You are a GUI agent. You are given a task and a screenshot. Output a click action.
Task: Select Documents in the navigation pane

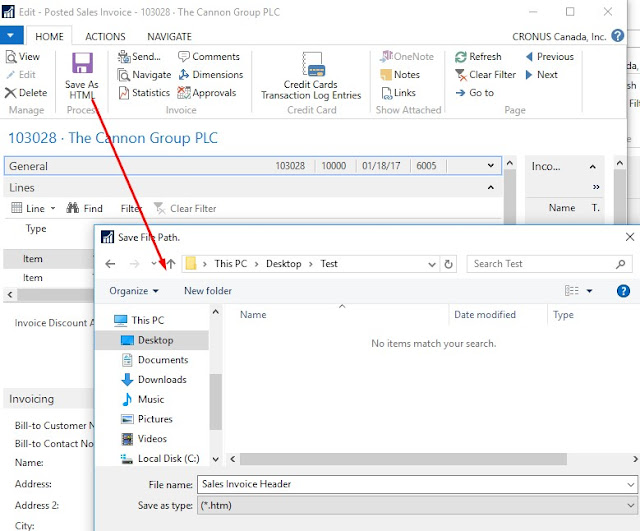coord(155,360)
